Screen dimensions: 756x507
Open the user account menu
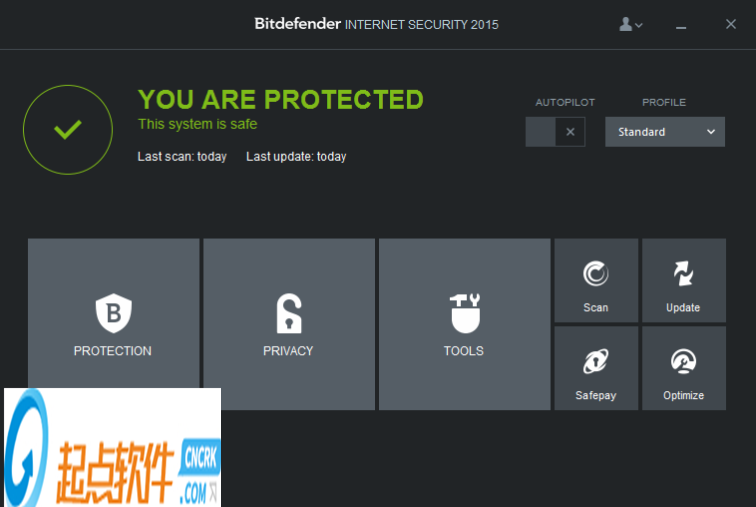coord(631,24)
